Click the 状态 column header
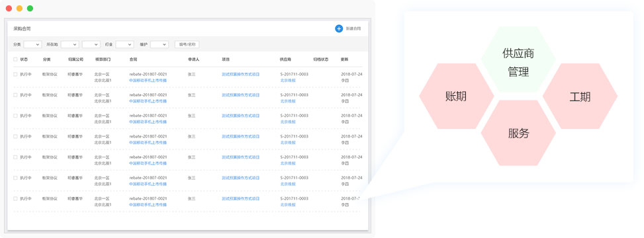This screenshot has height=238, width=644. 24,59
